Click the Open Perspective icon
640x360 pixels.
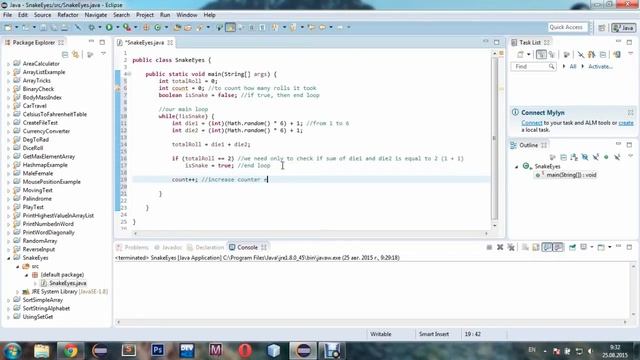point(602,28)
